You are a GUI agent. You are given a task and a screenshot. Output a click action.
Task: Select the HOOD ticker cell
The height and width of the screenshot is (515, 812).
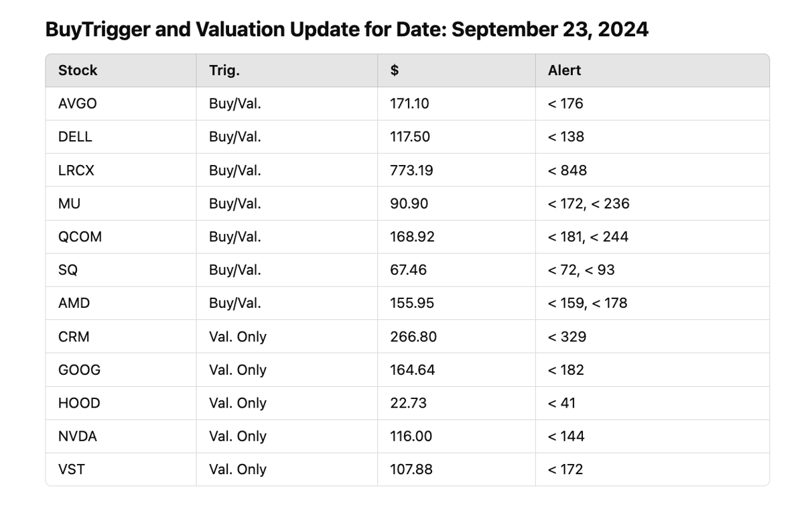point(79,403)
